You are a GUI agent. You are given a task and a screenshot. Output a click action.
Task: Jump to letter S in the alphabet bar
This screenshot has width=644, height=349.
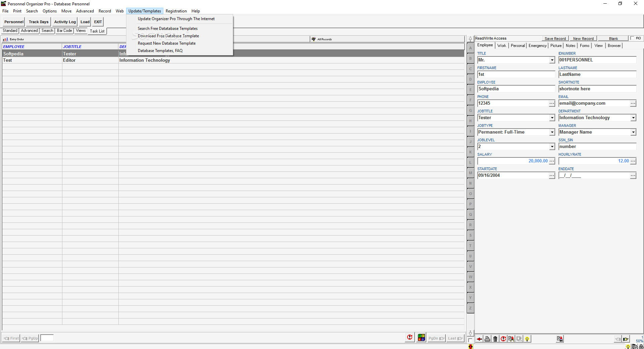tap(471, 235)
